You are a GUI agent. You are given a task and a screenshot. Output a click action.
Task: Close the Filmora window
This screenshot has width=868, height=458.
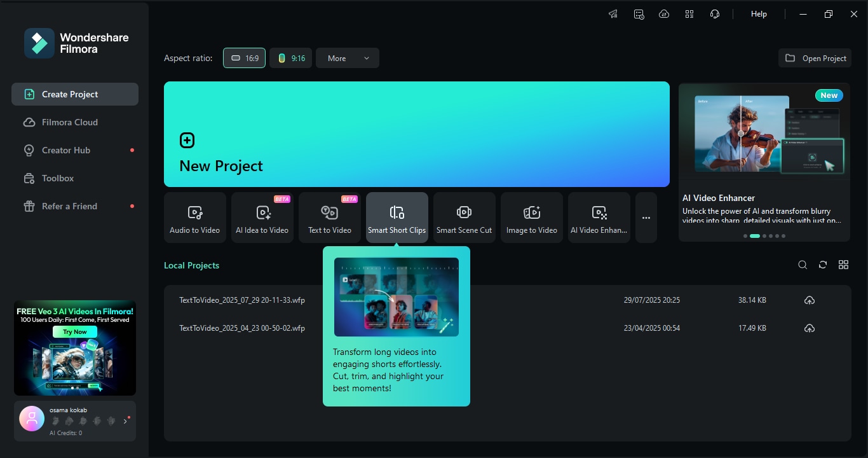click(x=854, y=14)
